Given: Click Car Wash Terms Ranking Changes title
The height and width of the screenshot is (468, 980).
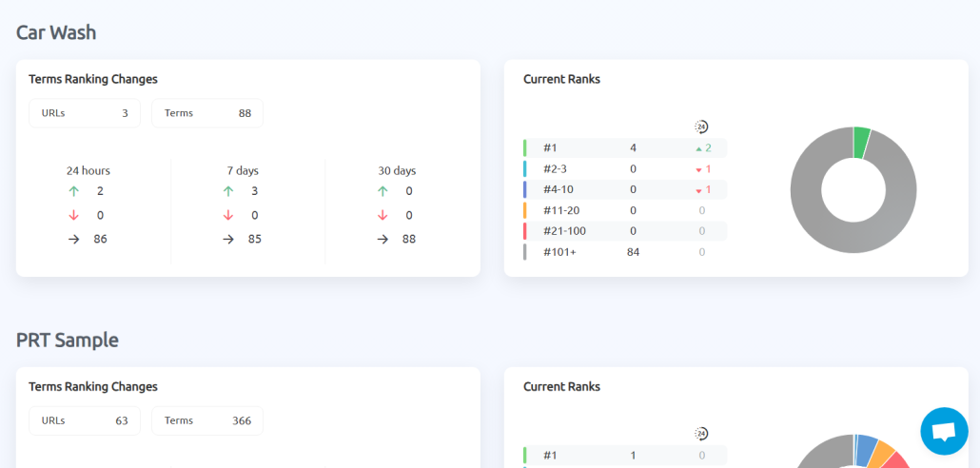Looking at the screenshot, I should [x=93, y=79].
